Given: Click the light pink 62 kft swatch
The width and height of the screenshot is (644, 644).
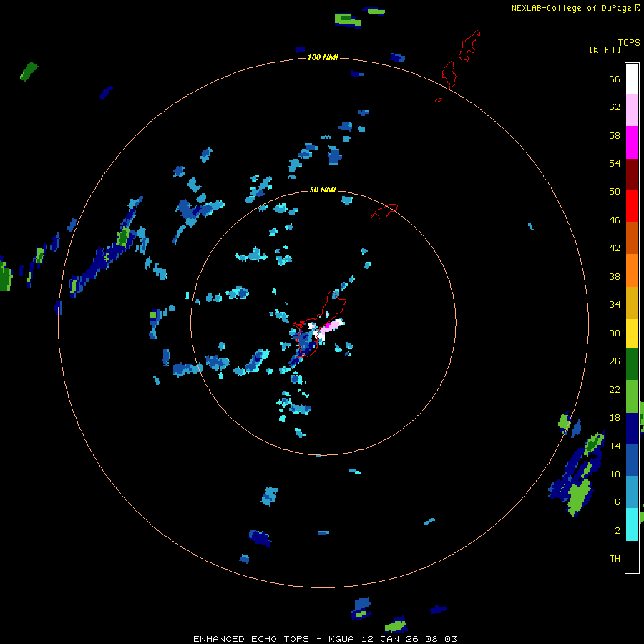Looking at the screenshot, I should click(x=632, y=110).
